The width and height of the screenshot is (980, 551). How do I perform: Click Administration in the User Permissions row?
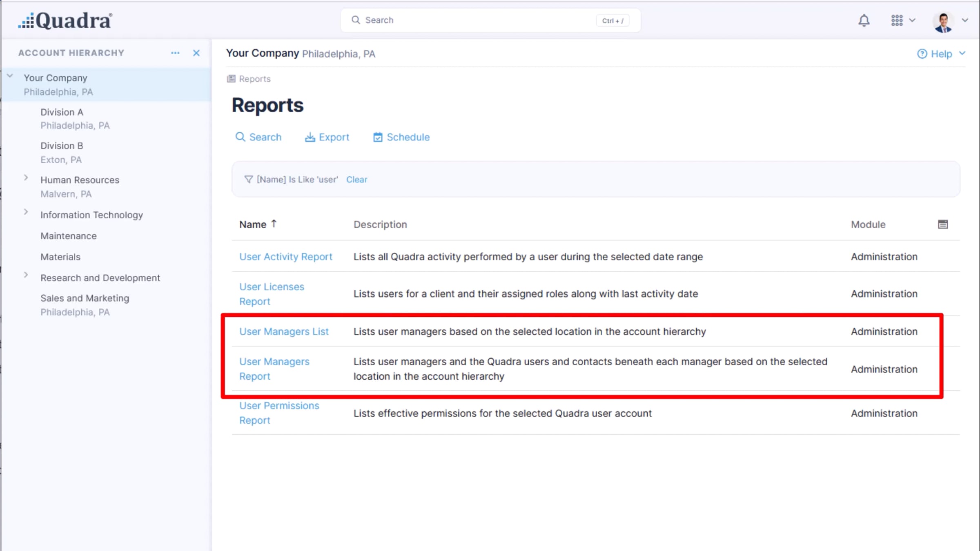(x=884, y=413)
